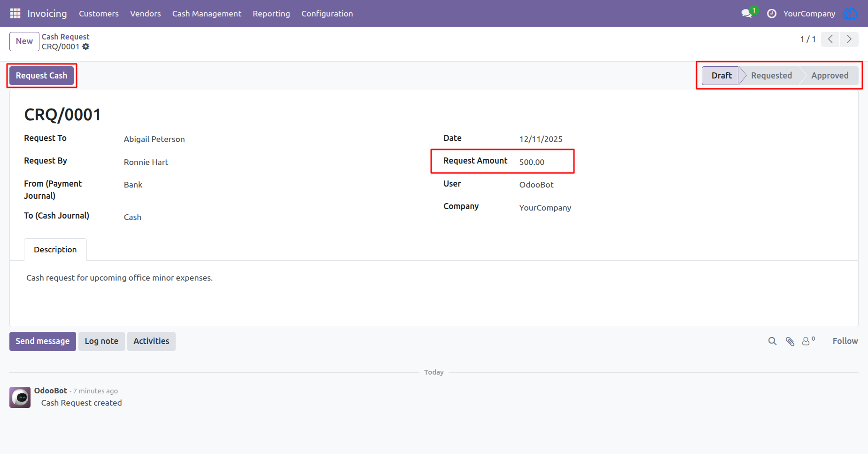Click the Request To field Abigail Peterson

tap(155, 139)
